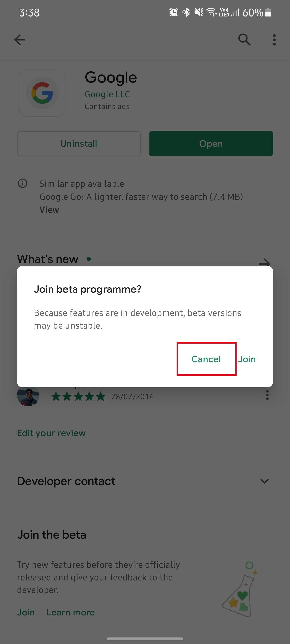Open What's new arrow

pyautogui.click(x=264, y=262)
